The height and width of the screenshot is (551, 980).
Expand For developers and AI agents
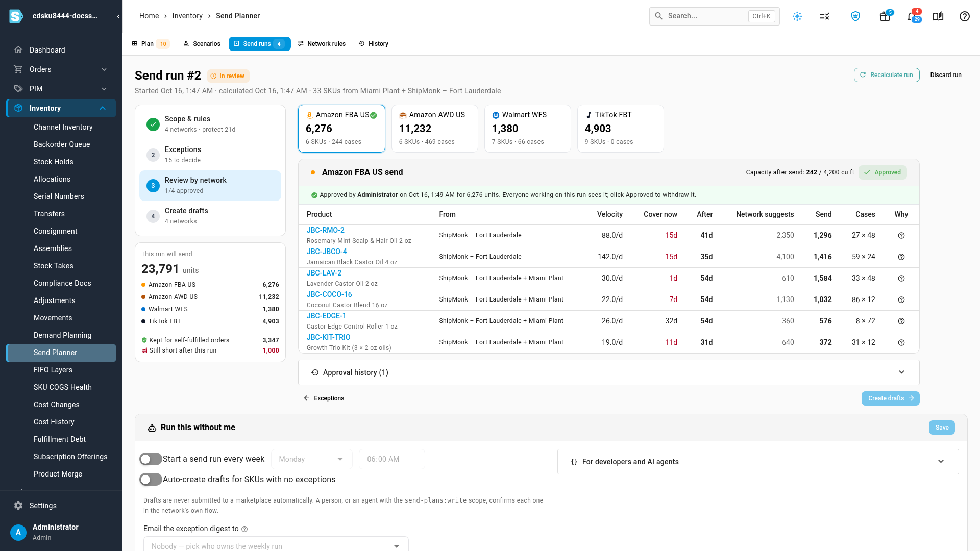coord(757,462)
